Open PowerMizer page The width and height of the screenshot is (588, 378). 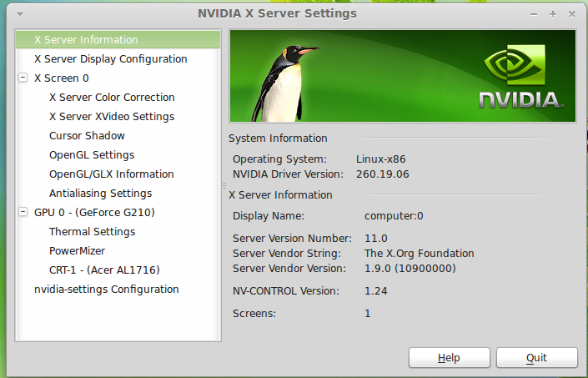[x=77, y=250]
